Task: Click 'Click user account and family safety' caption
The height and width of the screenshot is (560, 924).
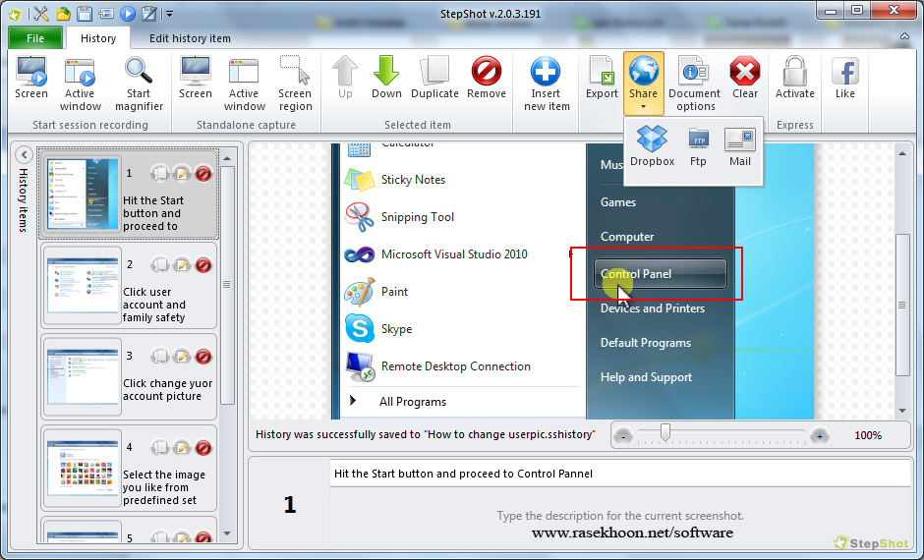Action: click(x=154, y=305)
